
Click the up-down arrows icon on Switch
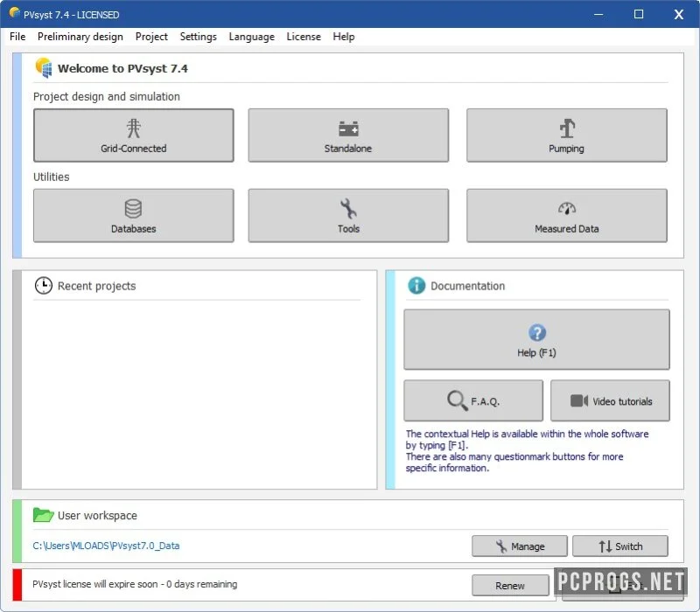605,546
